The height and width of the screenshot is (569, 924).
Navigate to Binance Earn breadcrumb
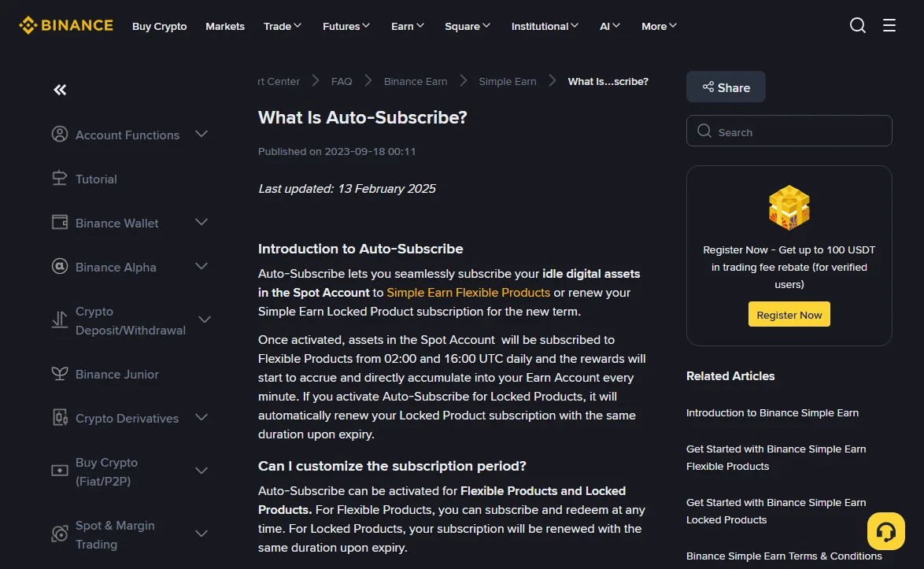point(416,81)
